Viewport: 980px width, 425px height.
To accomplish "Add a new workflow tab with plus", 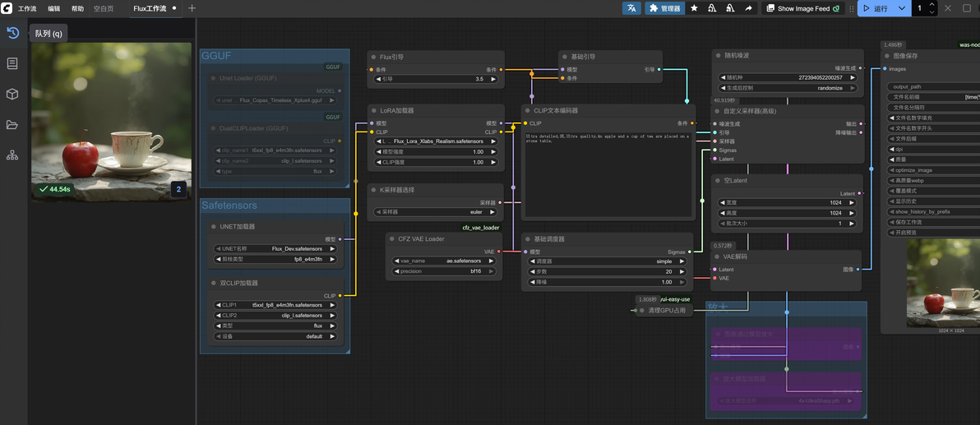I will [x=192, y=8].
